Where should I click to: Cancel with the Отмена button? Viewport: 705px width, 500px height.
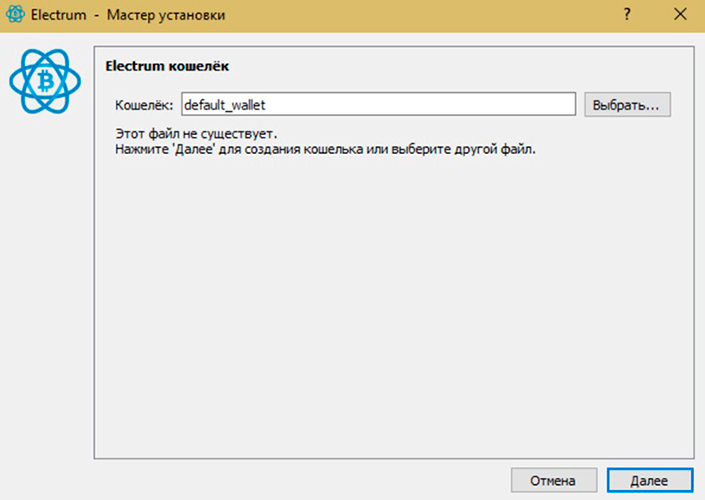click(x=554, y=480)
